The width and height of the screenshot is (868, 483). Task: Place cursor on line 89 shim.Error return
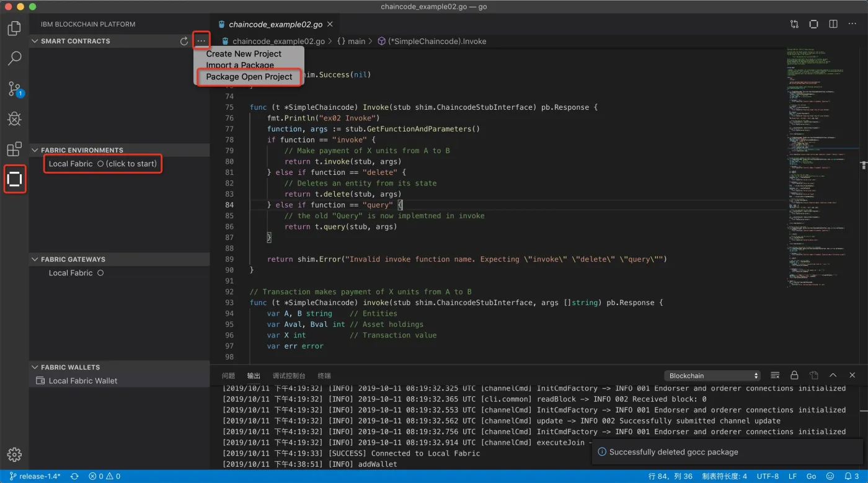click(466, 259)
